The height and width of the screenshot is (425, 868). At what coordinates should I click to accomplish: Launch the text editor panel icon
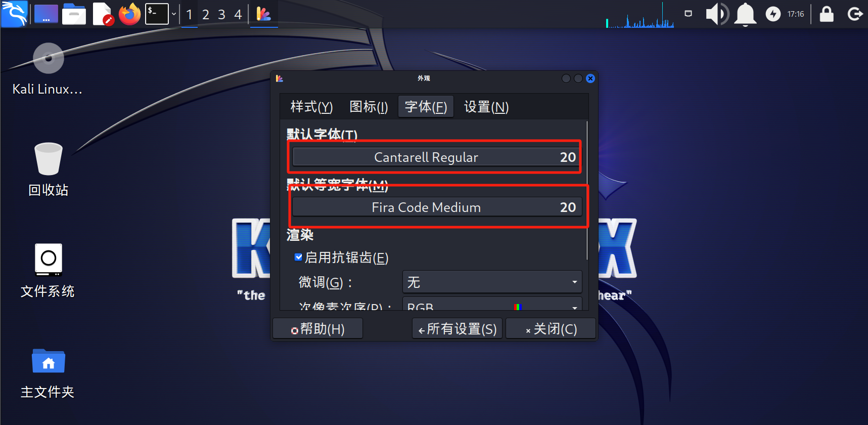click(x=103, y=14)
